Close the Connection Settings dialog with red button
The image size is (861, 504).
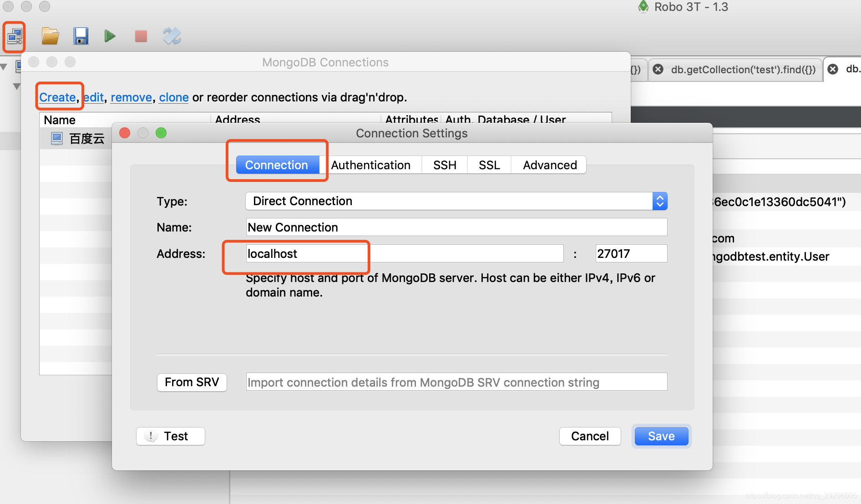coord(125,133)
